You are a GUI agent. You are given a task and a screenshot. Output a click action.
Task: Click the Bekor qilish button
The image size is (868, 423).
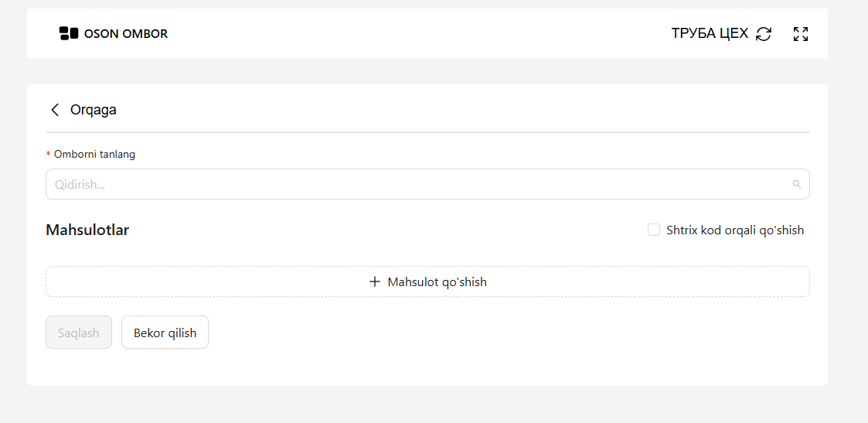point(165,333)
